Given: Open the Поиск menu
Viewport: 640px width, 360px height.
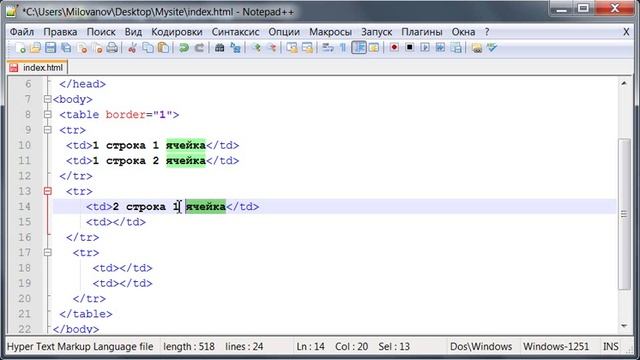Looking at the screenshot, I should [101, 32].
